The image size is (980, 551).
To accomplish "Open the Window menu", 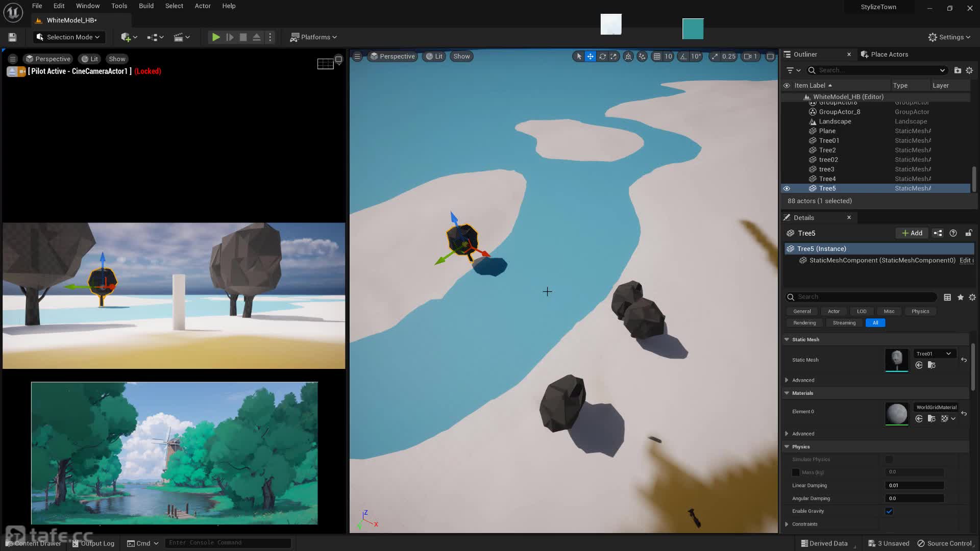I will pos(88,6).
